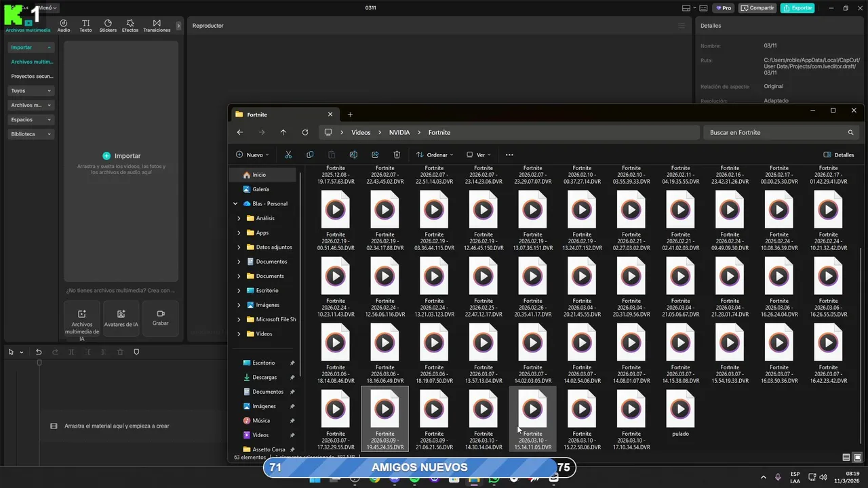The height and width of the screenshot is (488, 868).
Task: Click NVIDIA in the address breadcrumb
Action: [399, 132]
